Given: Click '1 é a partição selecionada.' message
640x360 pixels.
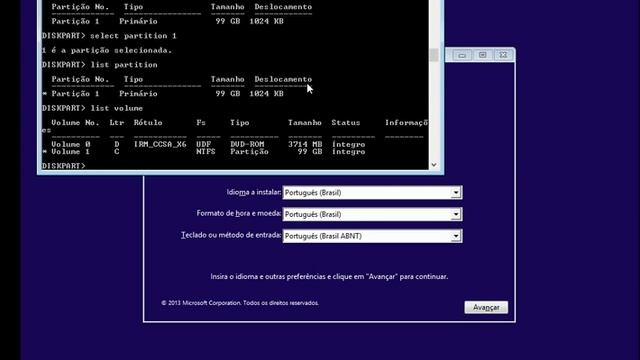Looking at the screenshot, I should [x=107, y=50].
